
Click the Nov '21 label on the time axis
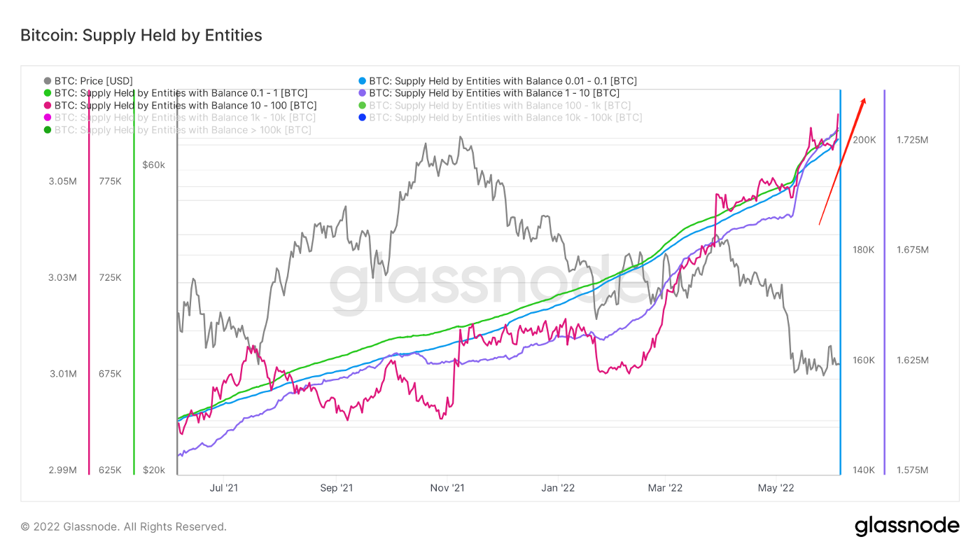point(447,487)
